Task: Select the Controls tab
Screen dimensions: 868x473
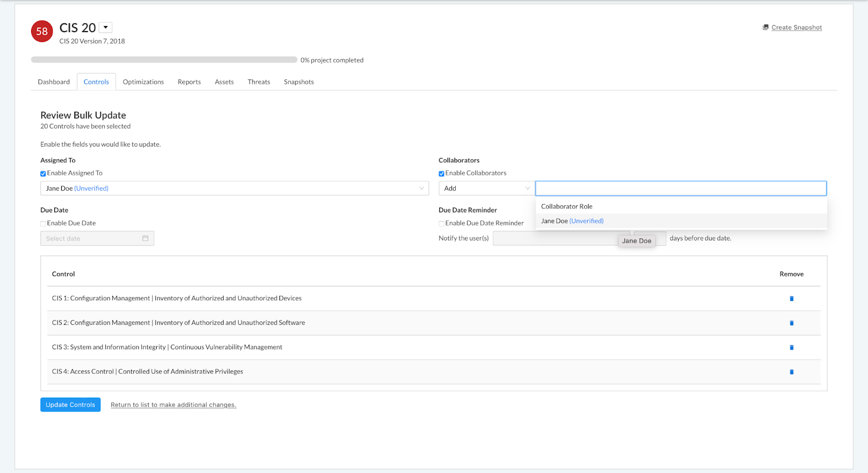Action: pos(96,82)
